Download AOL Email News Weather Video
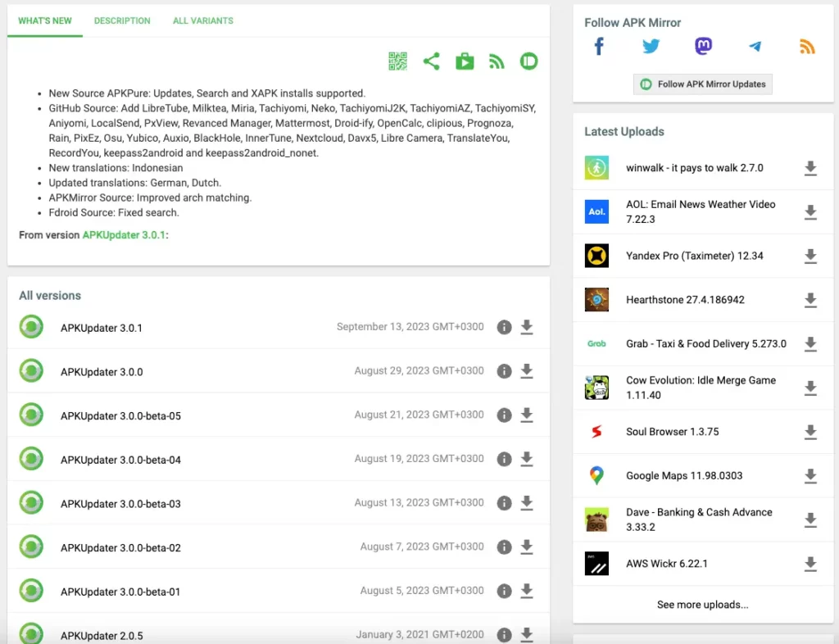 pos(810,212)
